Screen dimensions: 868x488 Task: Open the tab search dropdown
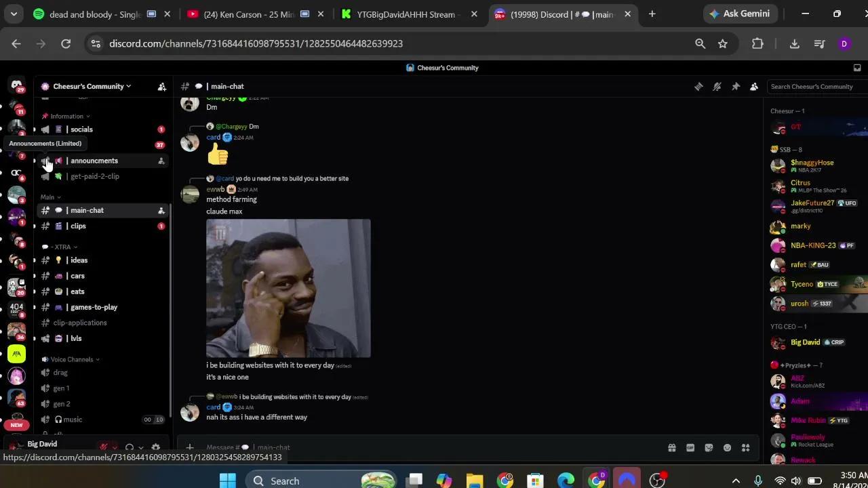[x=14, y=14]
